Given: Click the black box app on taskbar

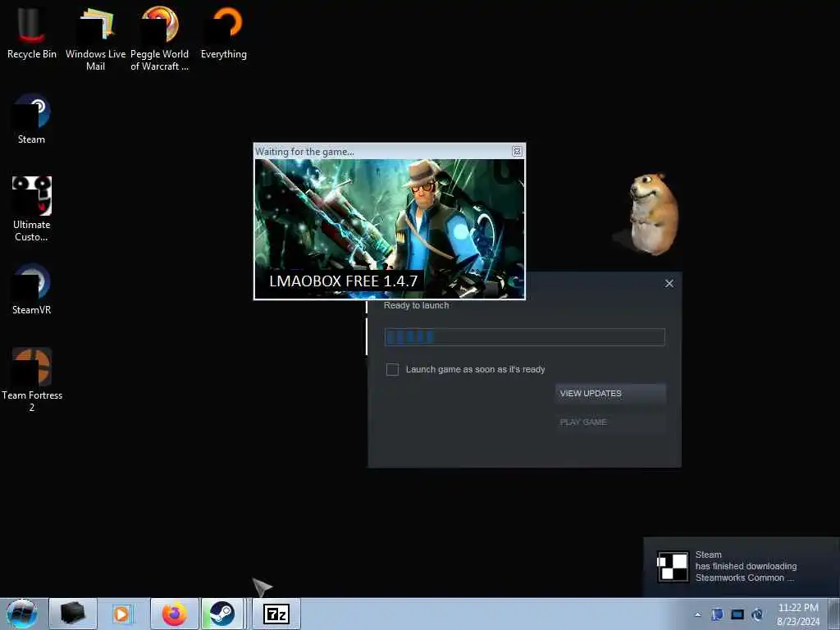Looking at the screenshot, I should (73, 614).
